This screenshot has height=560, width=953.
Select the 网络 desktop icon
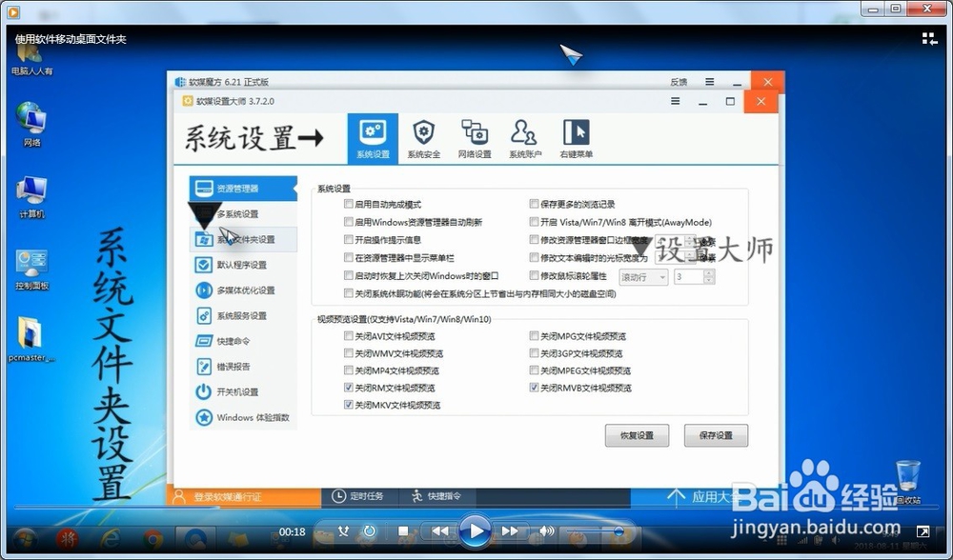click(31, 125)
